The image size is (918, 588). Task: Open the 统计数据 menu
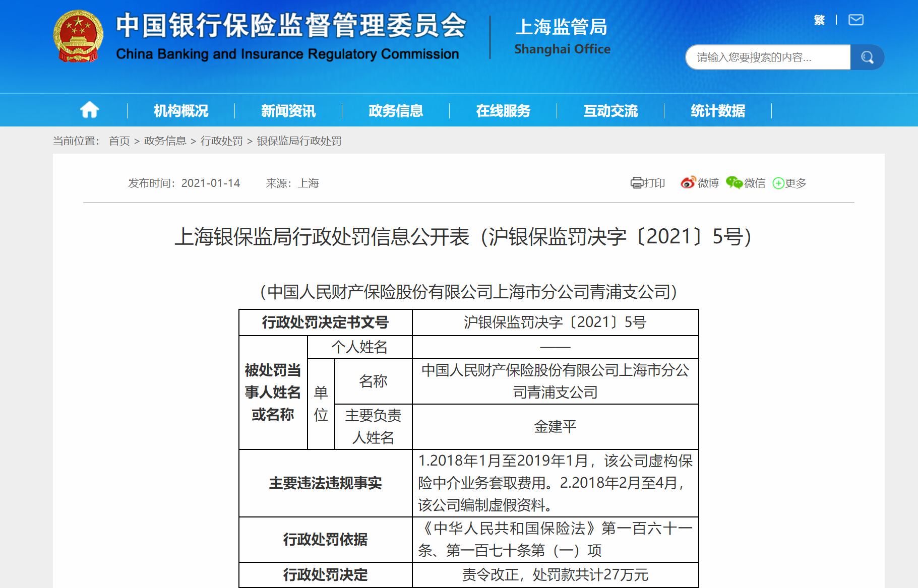[x=718, y=110]
